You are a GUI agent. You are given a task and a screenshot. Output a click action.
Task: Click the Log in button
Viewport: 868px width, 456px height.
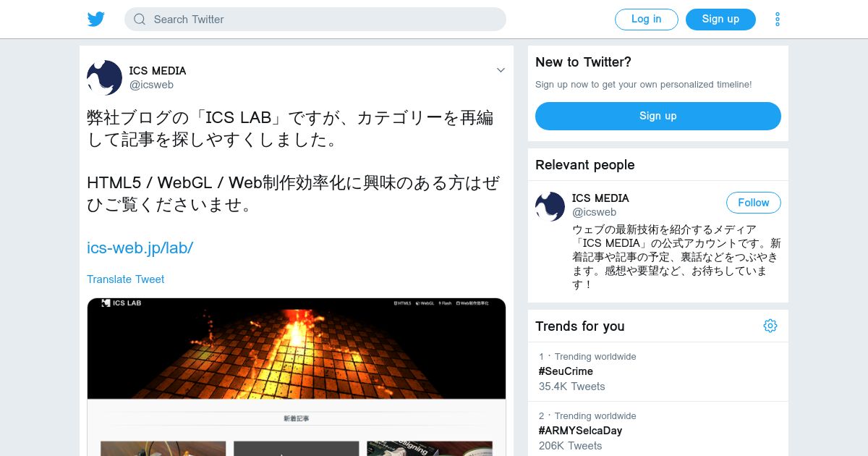[x=647, y=20]
